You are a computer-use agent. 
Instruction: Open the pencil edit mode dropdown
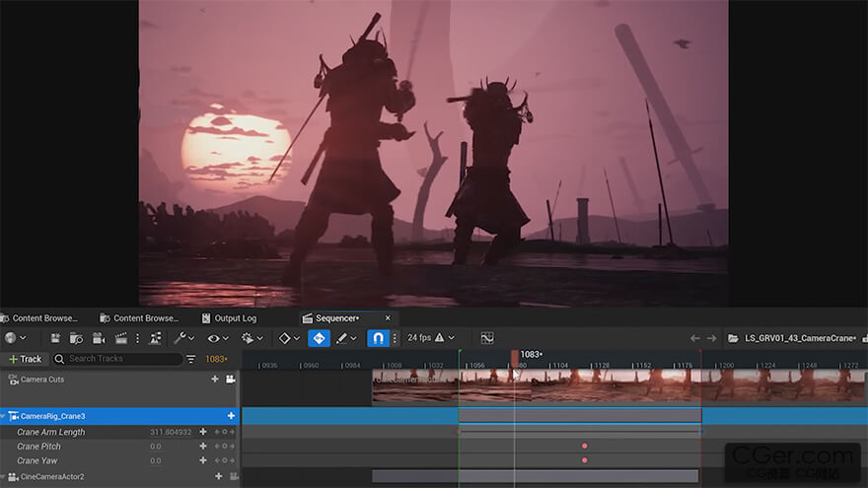(347, 338)
